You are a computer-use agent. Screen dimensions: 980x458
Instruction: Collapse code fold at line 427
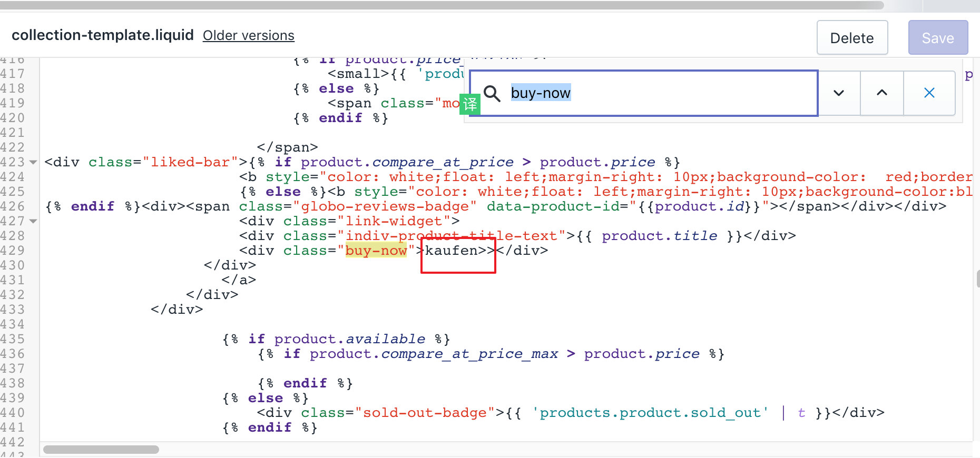point(33,221)
